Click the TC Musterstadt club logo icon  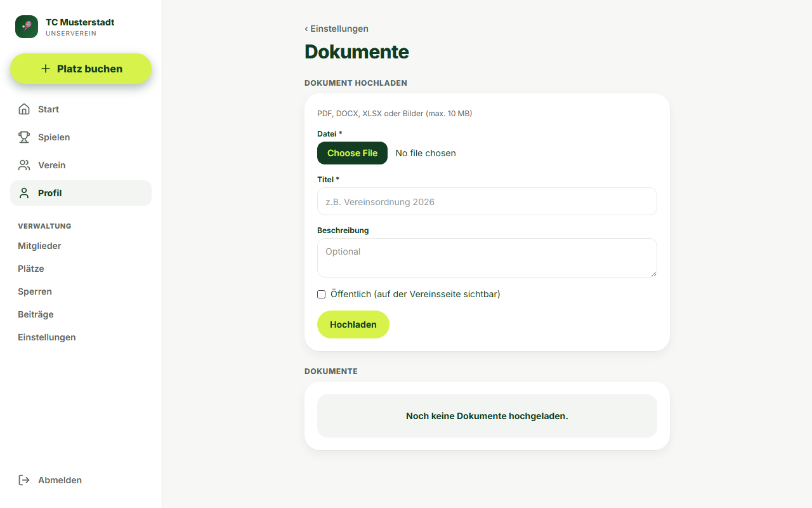pyautogui.click(x=27, y=27)
